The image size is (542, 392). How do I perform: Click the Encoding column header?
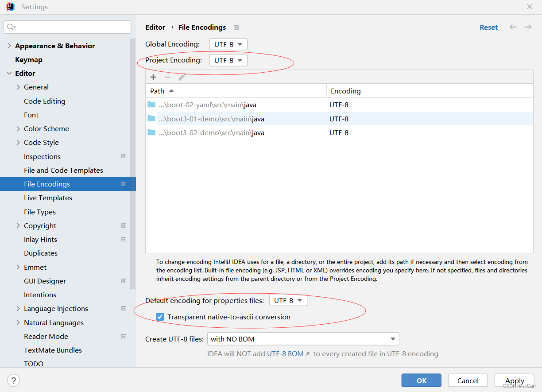tap(430, 91)
